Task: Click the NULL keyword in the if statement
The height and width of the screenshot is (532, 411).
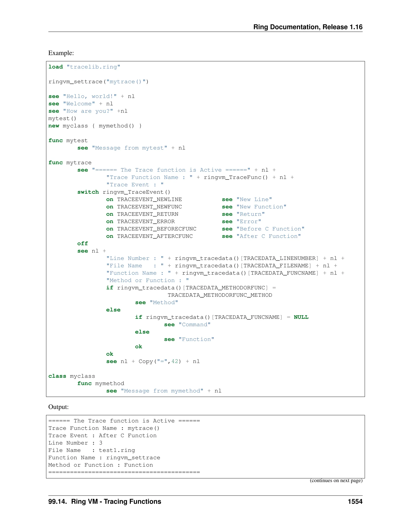Action: pyautogui.click(x=301, y=317)
